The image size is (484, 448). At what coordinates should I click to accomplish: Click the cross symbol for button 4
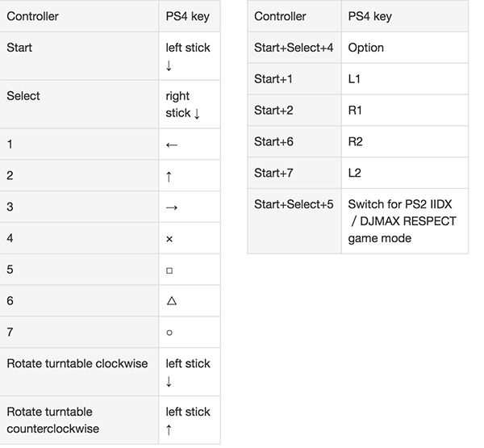[x=169, y=239]
